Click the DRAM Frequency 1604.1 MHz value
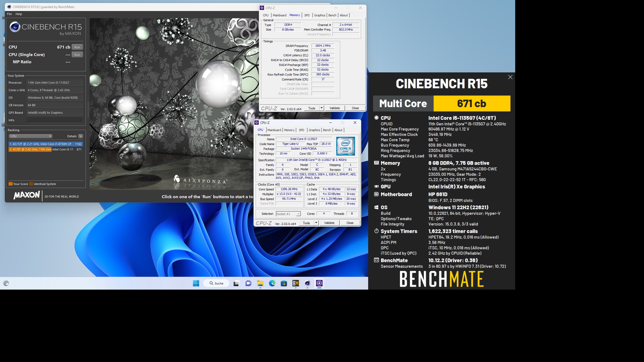 click(x=323, y=46)
